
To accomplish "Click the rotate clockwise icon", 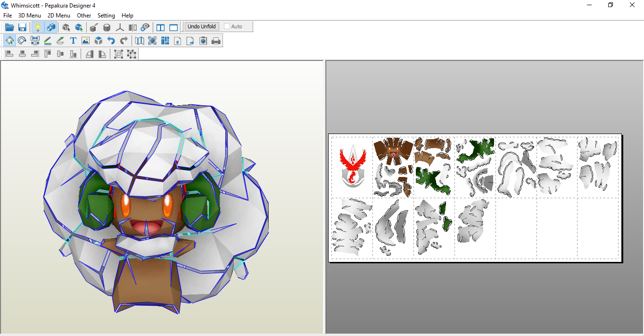I will pos(102,54).
